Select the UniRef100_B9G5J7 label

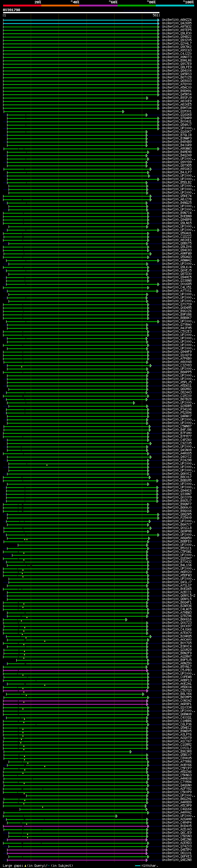177,501
